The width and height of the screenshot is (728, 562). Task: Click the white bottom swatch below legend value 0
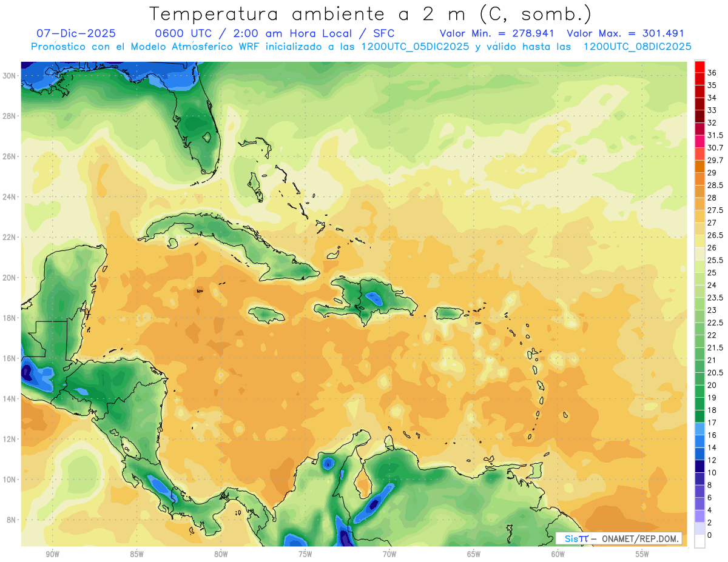(x=699, y=541)
